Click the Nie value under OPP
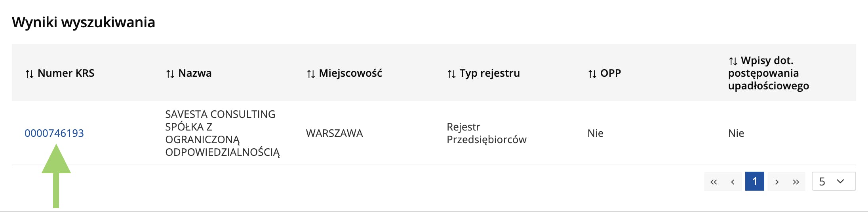Image resolution: width=868 pixels, height=212 pixels. (x=595, y=133)
